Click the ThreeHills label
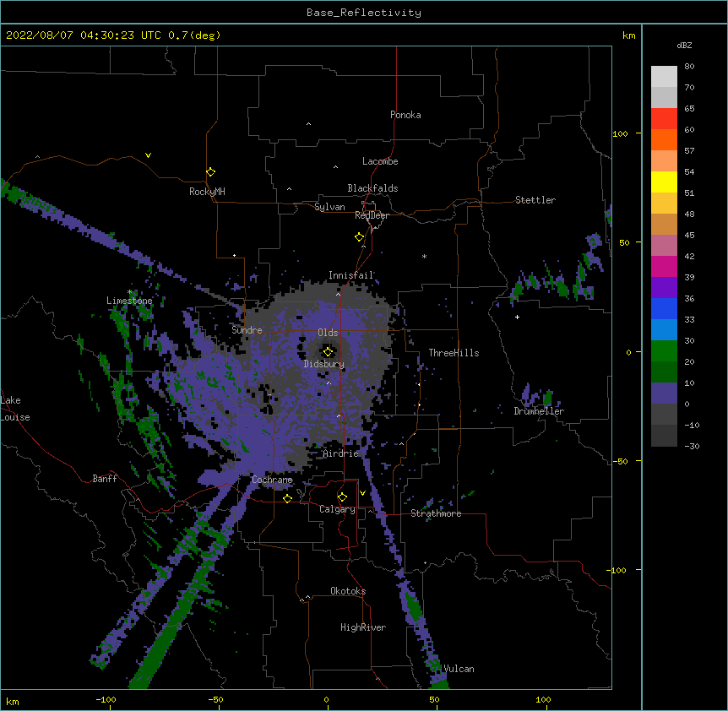 (x=454, y=353)
